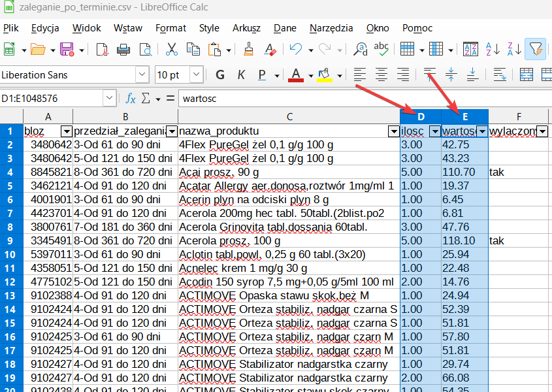This screenshot has height=392, width=552.
Task: Click the Save document icon
Action: (67, 49)
